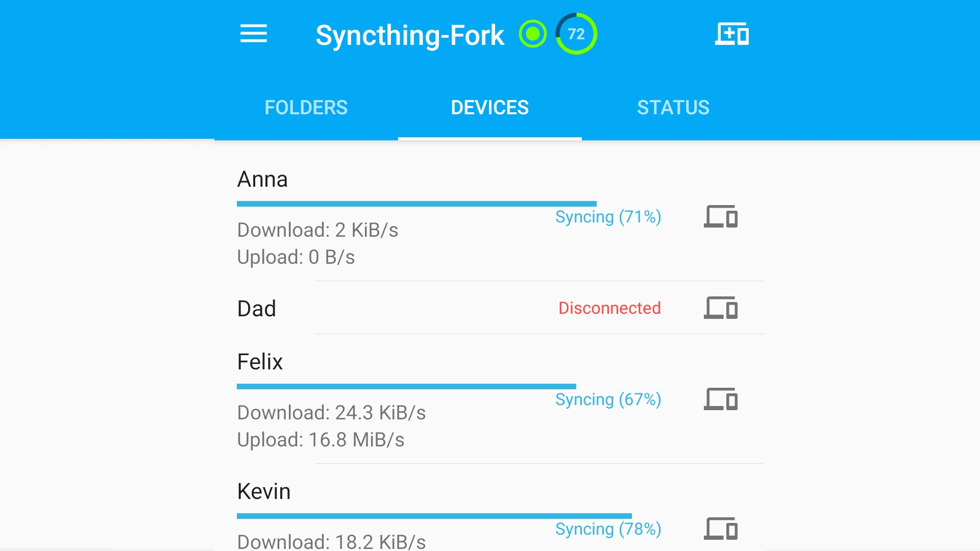Click the Syncthing-Fork app title
The width and height of the screenshot is (980, 551).
click(410, 35)
